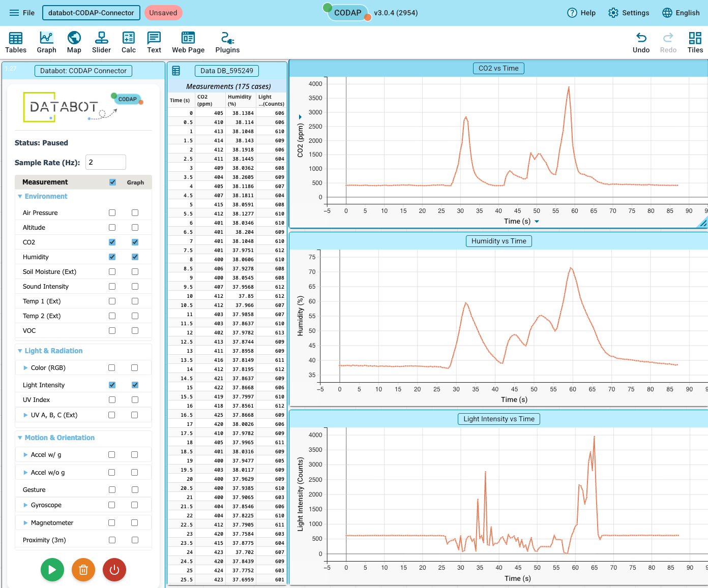Click cell value 38.1384 in Humidity column
Screen dimensions: 708x588
241,113
